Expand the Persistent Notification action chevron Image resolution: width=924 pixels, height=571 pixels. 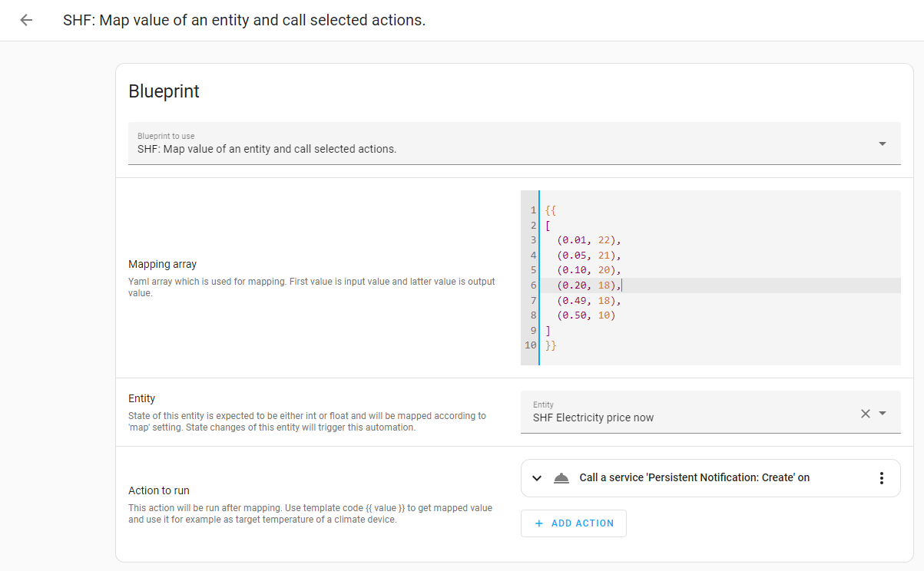[537, 478]
